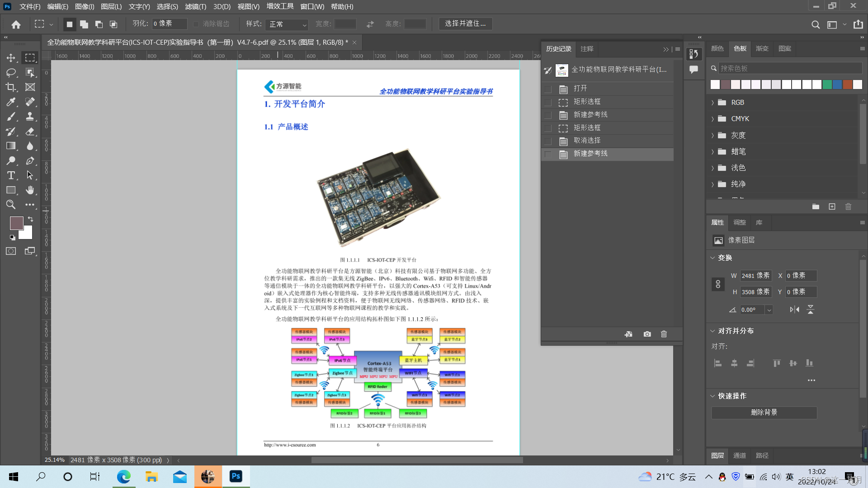This screenshot has width=868, height=488.
Task: Select the Hand tool
Action: (x=30, y=190)
